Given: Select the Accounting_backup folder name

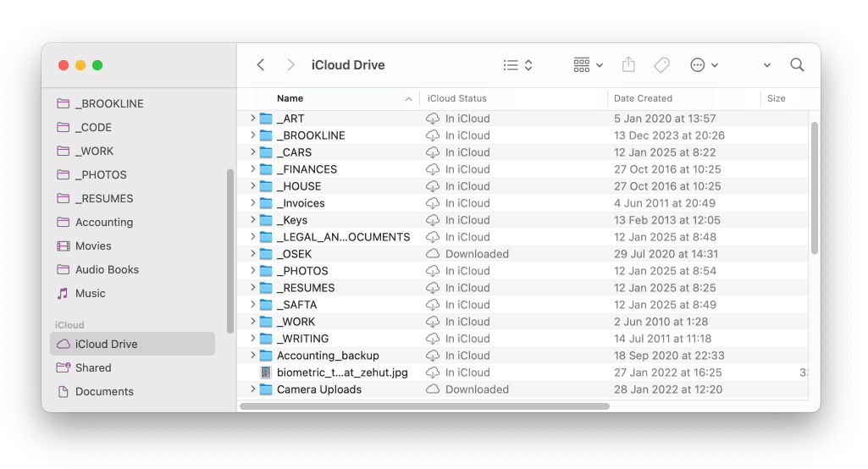Looking at the screenshot, I should (x=328, y=356).
